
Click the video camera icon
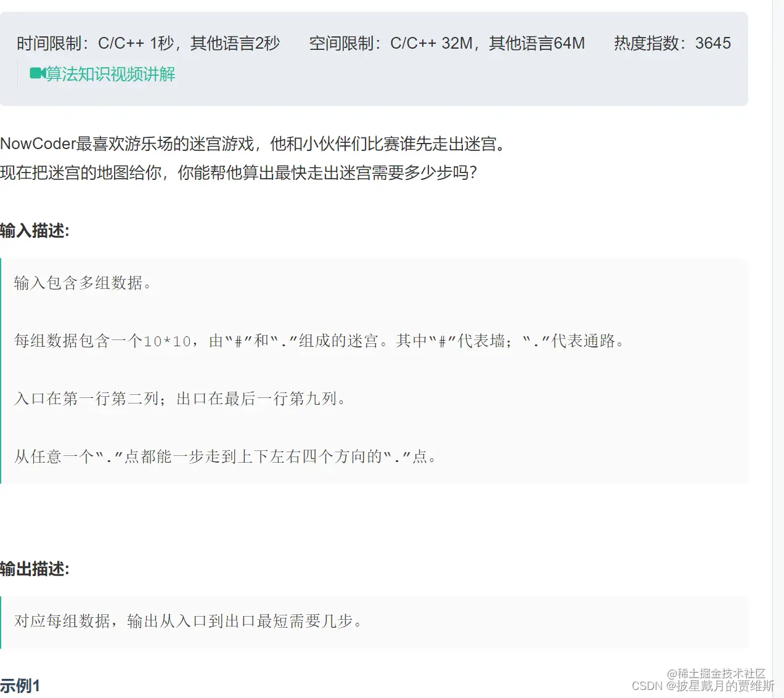point(38,74)
